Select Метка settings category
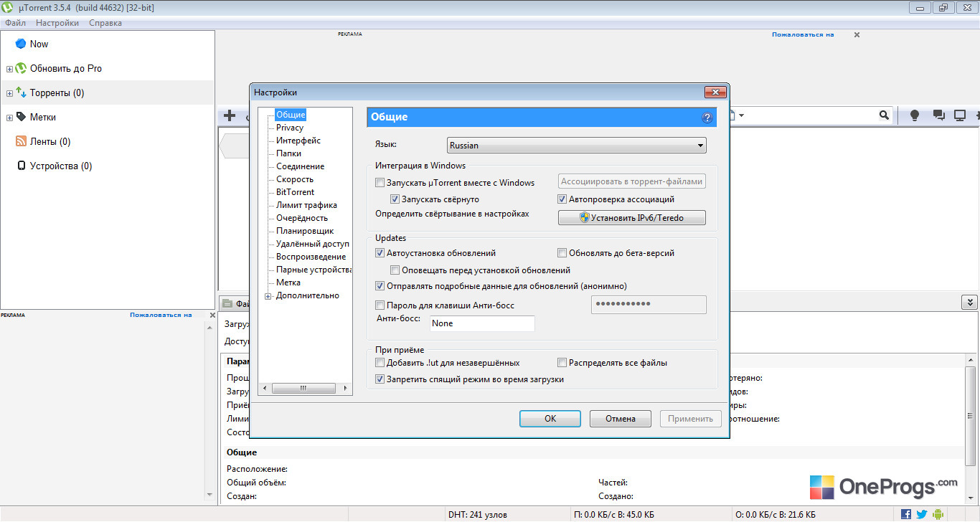This screenshot has width=980, height=522. tap(288, 283)
